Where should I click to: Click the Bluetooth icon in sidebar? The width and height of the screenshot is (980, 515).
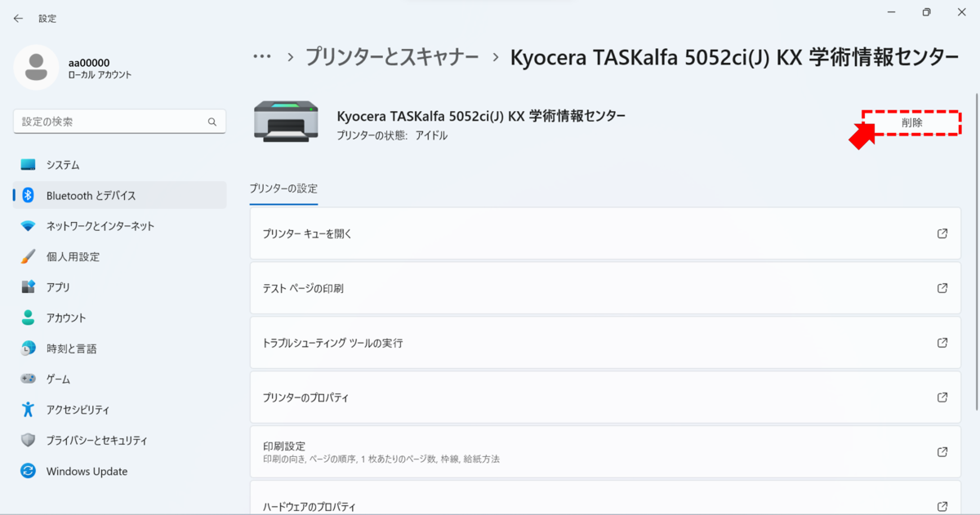click(x=29, y=195)
